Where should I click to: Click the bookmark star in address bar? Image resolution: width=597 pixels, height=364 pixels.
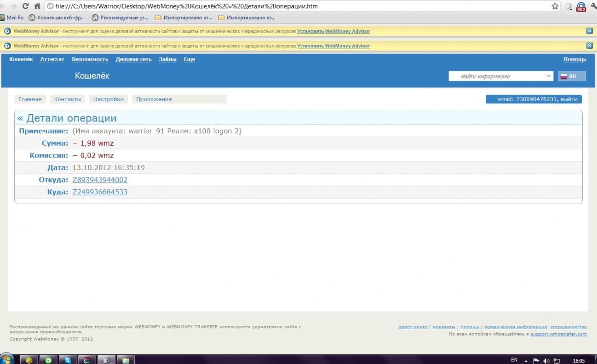pos(555,6)
